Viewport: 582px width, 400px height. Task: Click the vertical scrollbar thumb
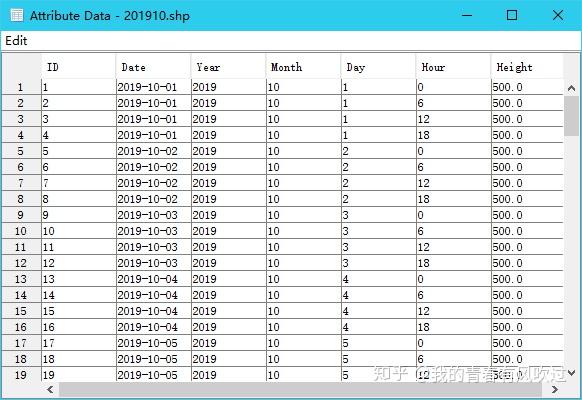pos(572,116)
